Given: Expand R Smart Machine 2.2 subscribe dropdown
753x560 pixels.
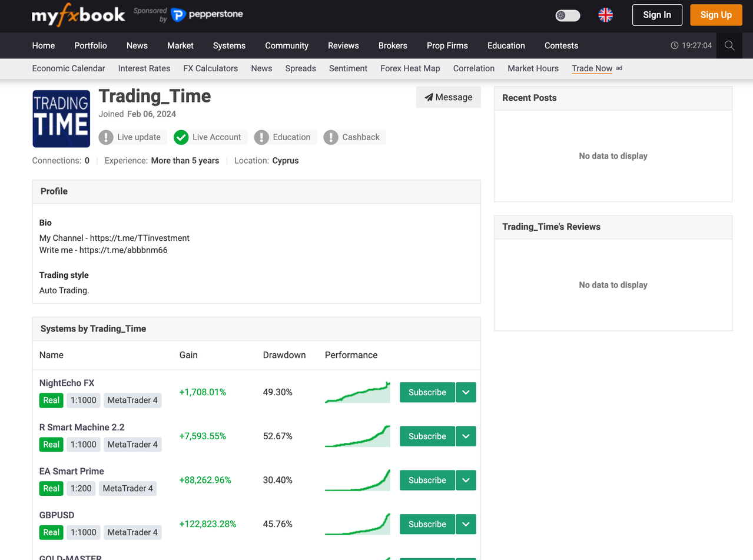Looking at the screenshot, I should (466, 436).
